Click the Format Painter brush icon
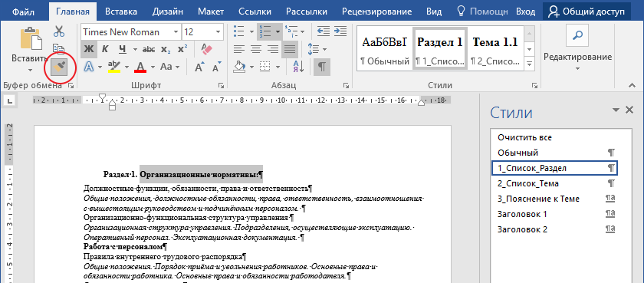 (x=59, y=67)
